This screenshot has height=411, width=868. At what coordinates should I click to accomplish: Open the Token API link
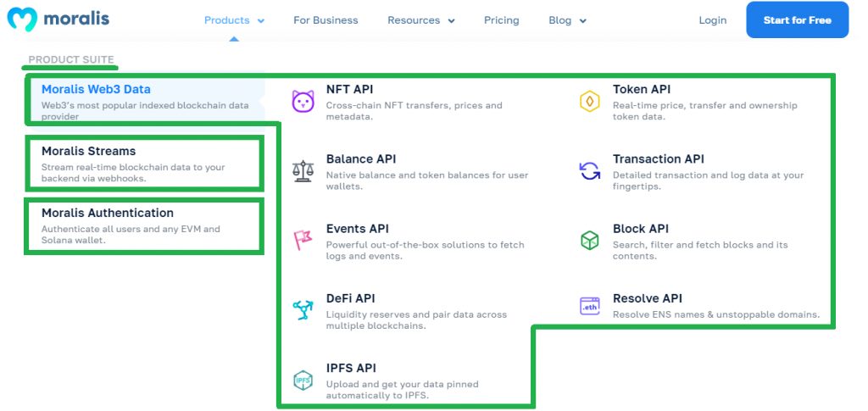(x=642, y=89)
